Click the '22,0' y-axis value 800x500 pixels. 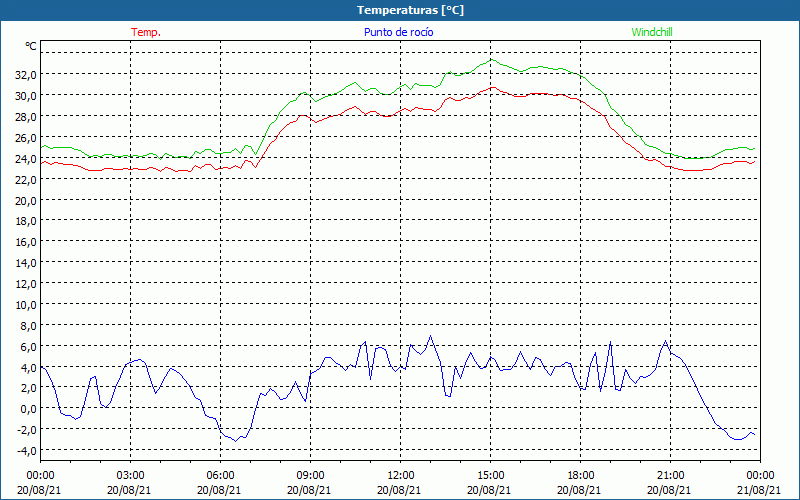click(27, 180)
